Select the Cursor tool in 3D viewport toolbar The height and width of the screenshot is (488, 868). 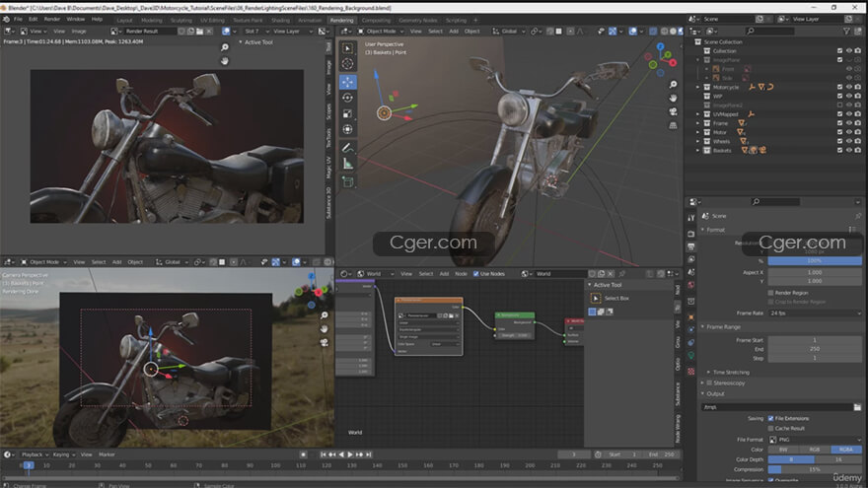pos(347,64)
